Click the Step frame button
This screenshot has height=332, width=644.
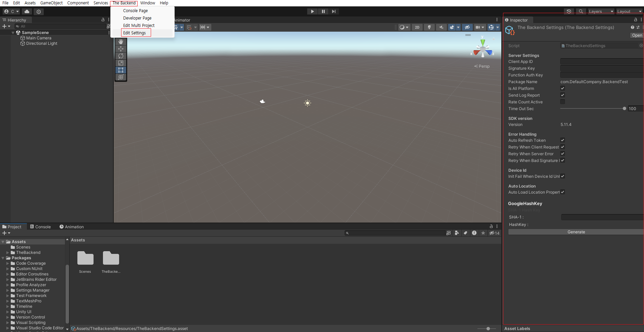pyautogui.click(x=333, y=11)
